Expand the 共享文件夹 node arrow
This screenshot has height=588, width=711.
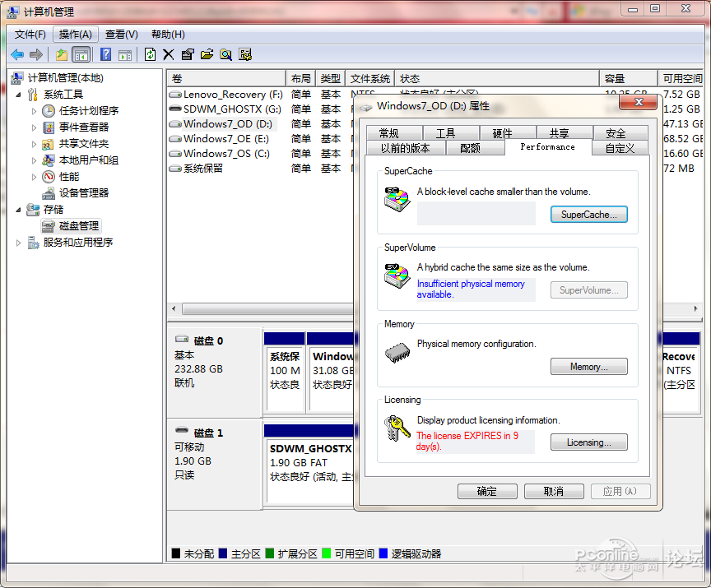34,144
